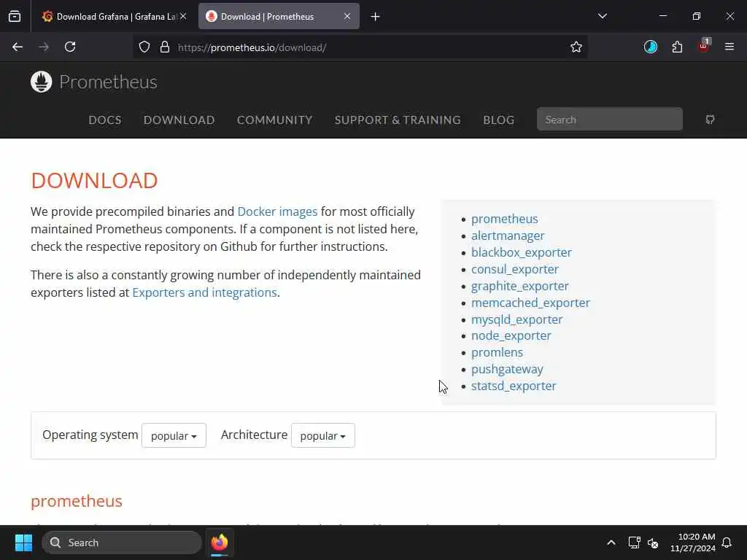This screenshot has height=560, width=747.
Task: Bookmark this page with the star icon
Action: click(x=576, y=47)
